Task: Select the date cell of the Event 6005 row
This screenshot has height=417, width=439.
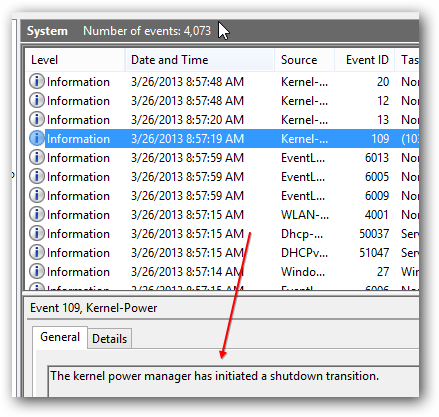Action: pyautogui.click(x=187, y=177)
